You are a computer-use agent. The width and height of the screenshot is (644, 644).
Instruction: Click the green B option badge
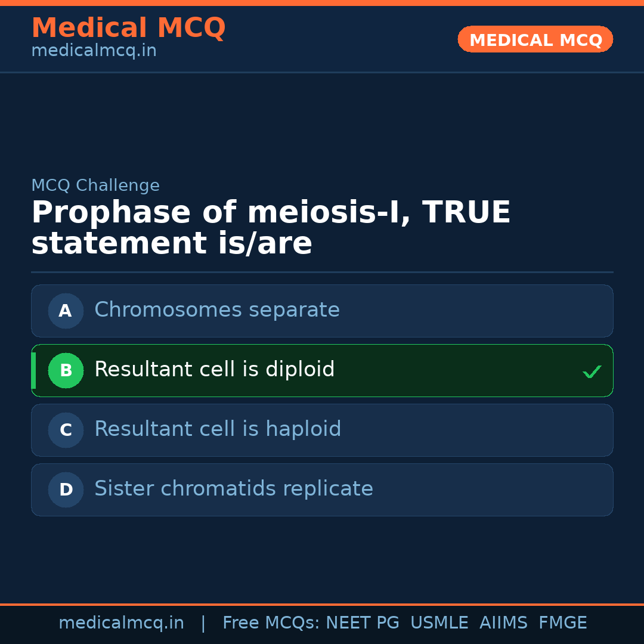pyautogui.click(x=66, y=370)
